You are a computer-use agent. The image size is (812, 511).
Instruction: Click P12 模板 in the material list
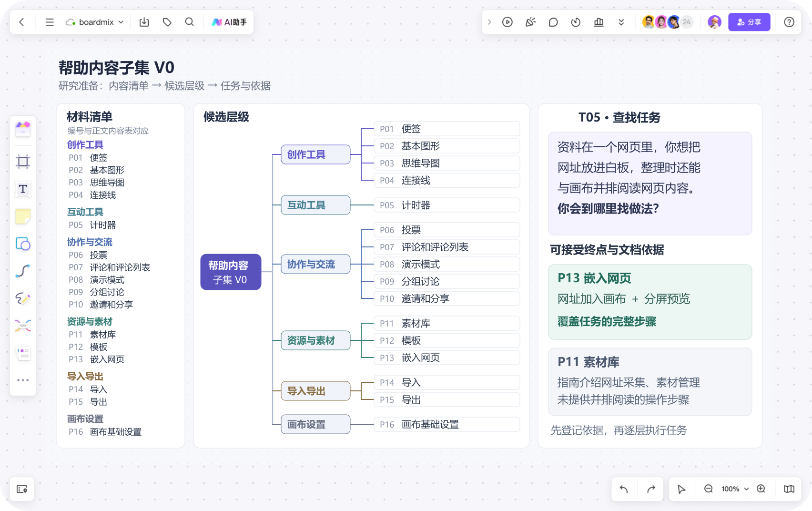pyautogui.click(x=88, y=347)
